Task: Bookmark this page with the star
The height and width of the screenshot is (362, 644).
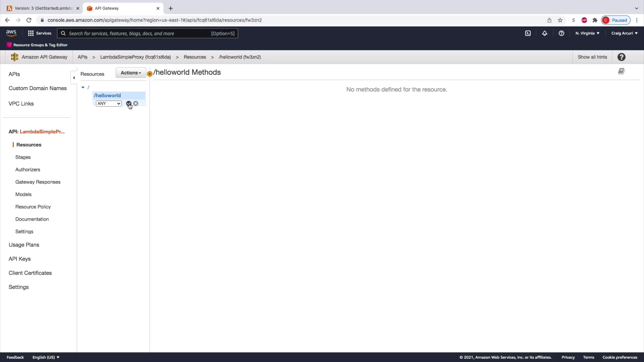Action: [x=560, y=20]
